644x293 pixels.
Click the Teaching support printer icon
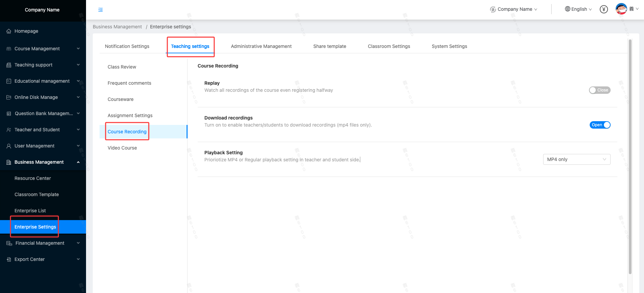click(9, 65)
